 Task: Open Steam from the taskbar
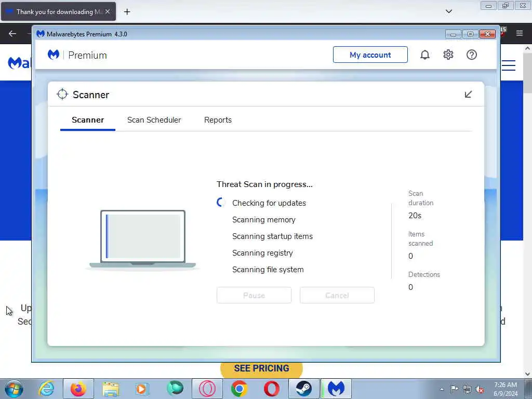[x=303, y=389]
